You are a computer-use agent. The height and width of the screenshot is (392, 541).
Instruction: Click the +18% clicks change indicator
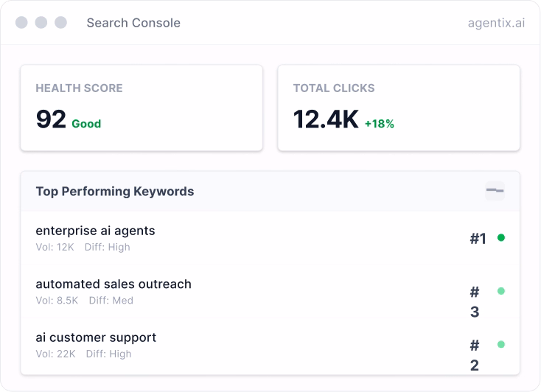point(380,124)
